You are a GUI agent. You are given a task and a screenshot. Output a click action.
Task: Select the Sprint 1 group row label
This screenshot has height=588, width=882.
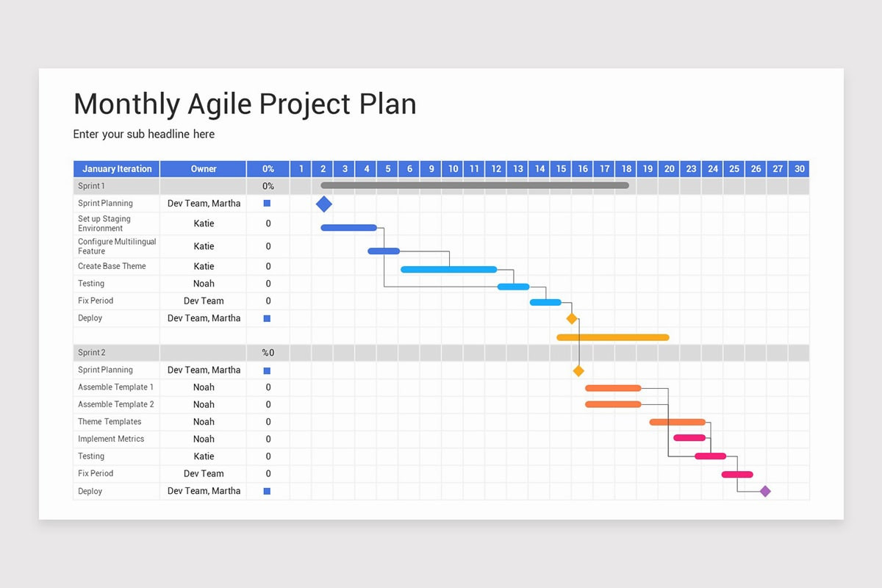(x=92, y=186)
